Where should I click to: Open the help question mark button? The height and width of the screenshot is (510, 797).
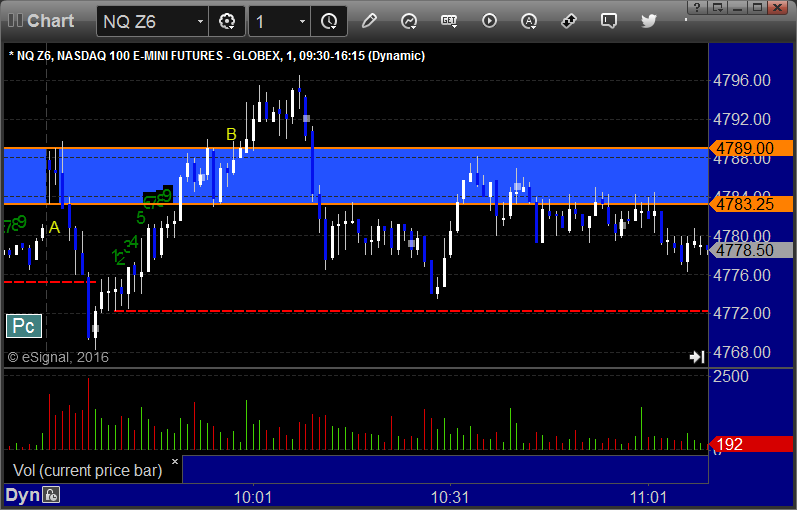click(x=697, y=7)
